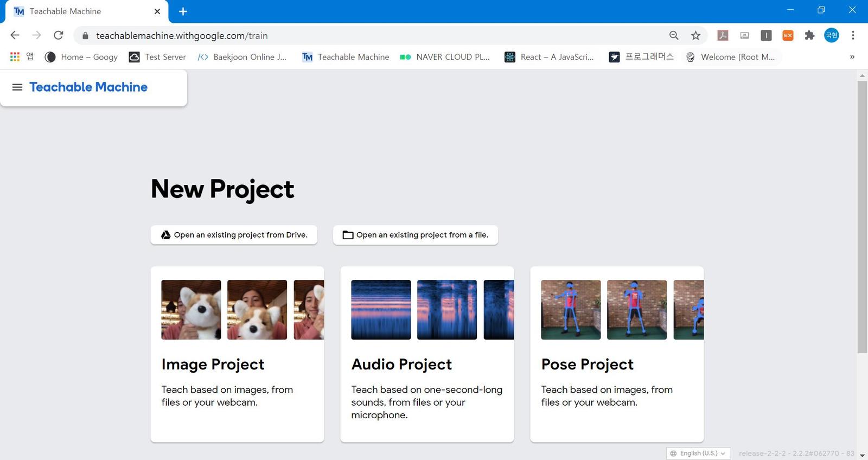Open the Teachable Machine hamburger menu
The height and width of the screenshot is (460, 868).
tap(17, 87)
